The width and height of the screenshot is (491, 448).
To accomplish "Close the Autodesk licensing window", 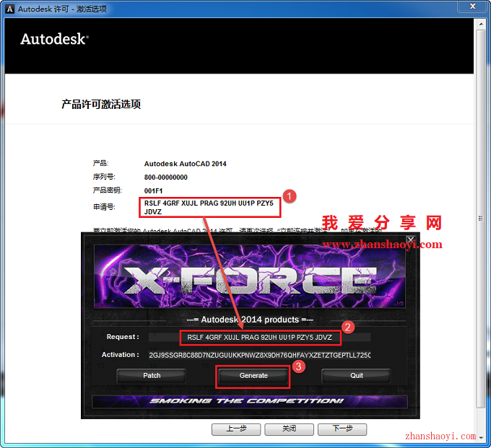I will click(x=473, y=6).
